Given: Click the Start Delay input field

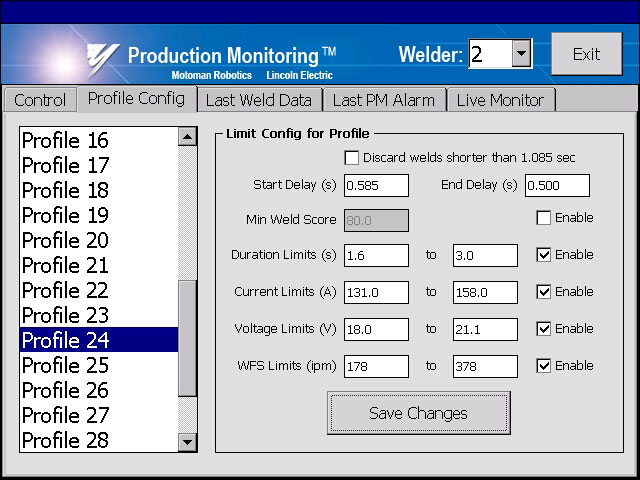Looking at the screenshot, I should [376, 186].
